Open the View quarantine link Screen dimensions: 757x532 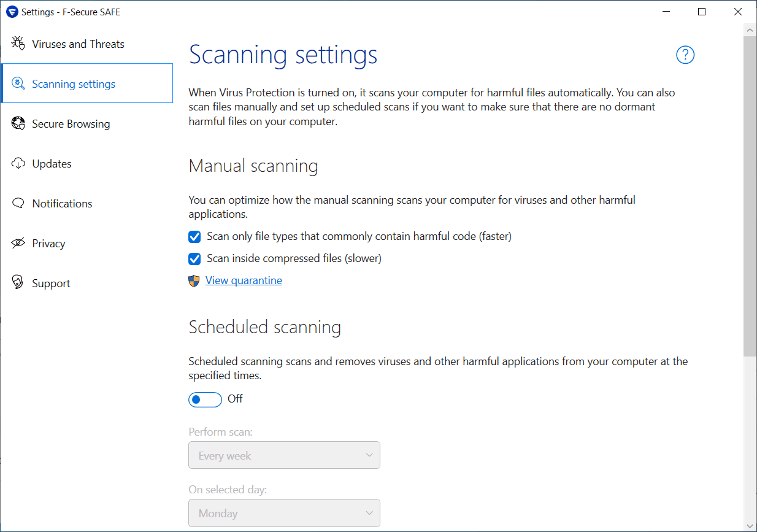coord(244,280)
